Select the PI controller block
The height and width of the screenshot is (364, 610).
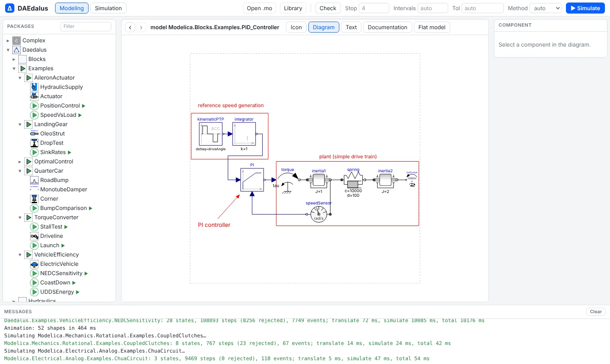pos(252,180)
